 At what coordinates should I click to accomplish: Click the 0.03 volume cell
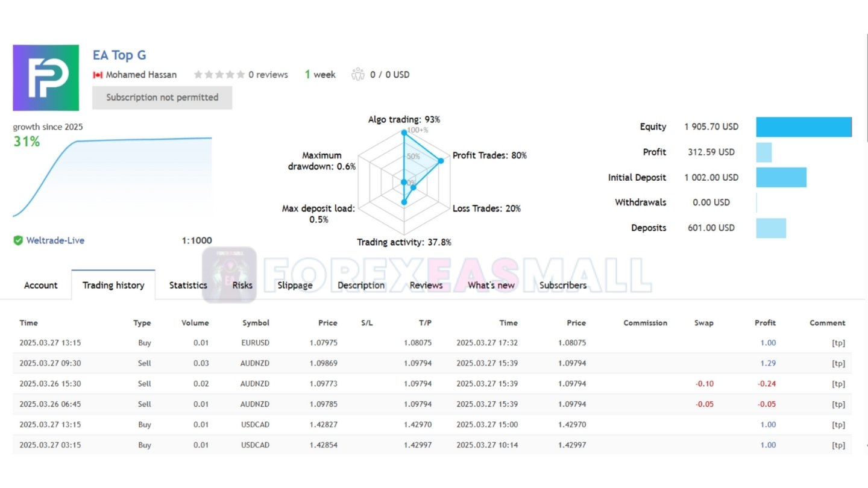click(x=201, y=363)
